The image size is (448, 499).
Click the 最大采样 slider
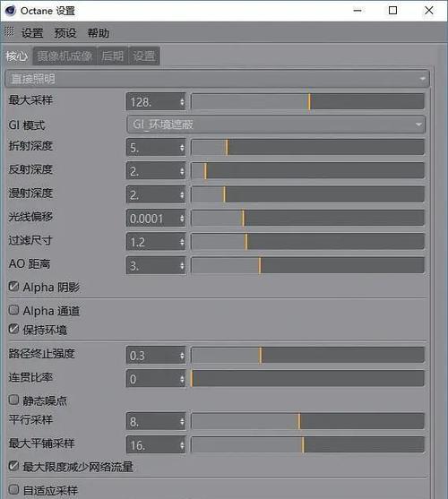[x=307, y=102]
